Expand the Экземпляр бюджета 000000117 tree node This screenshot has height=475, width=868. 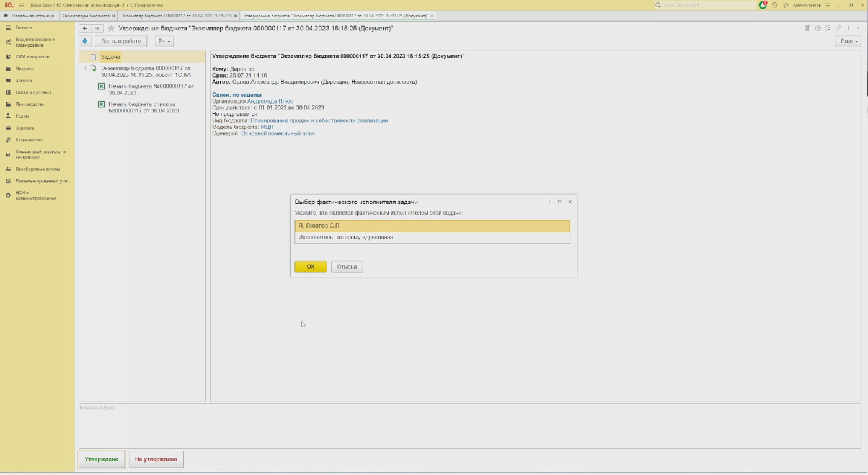pos(86,68)
